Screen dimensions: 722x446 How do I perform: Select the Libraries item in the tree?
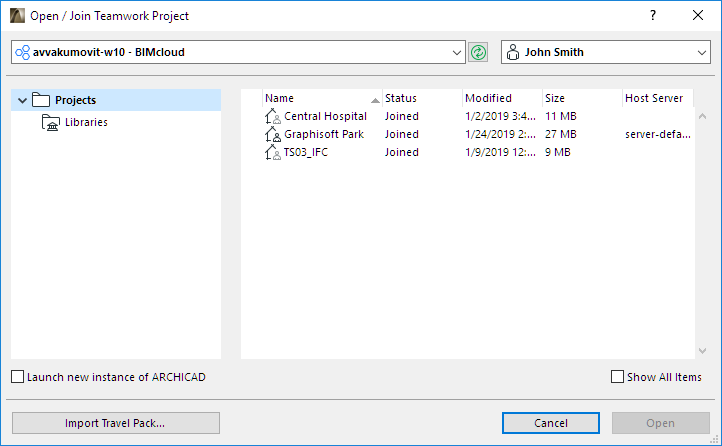coord(86,122)
